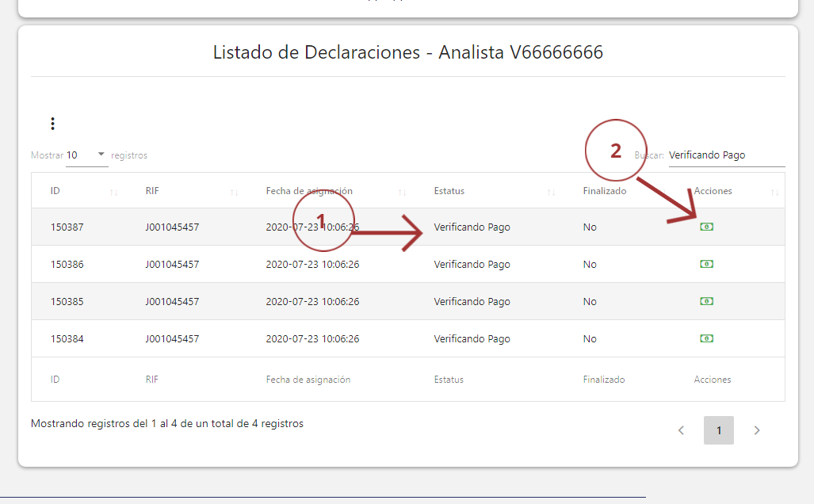The height and width of the screenshot is (504, 814).
Task: Sort by Fecha de asignación arrows
Action: click(402, 192)
